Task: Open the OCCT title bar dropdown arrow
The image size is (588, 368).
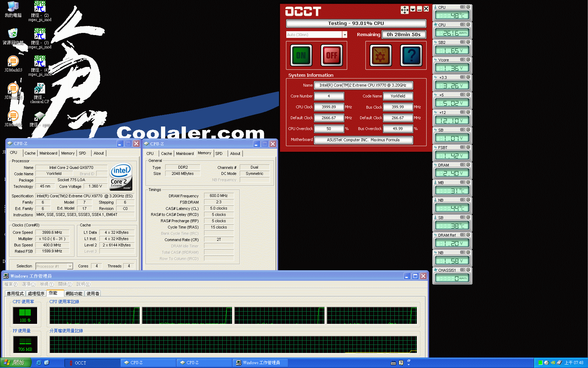Action: [413, 9]
